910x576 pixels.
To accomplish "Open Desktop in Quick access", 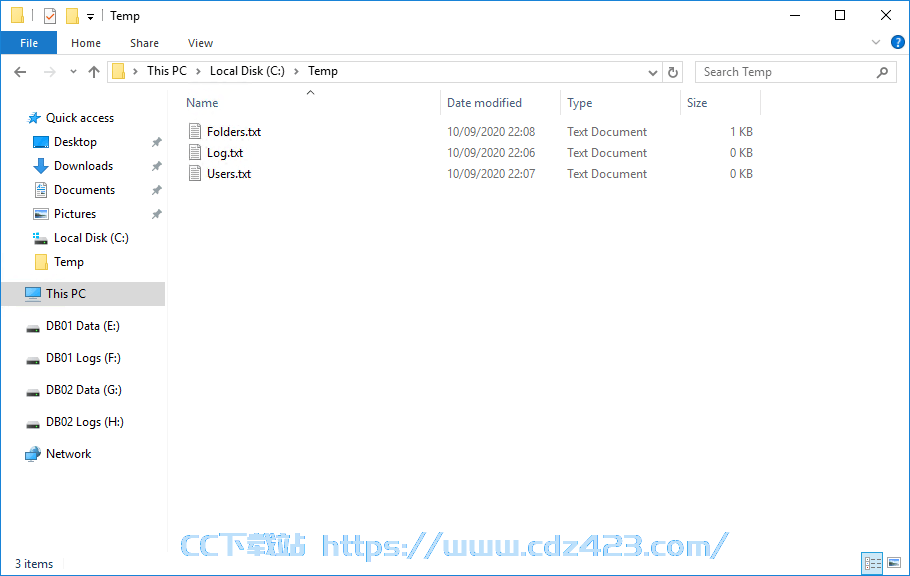I will click(75, 142).
